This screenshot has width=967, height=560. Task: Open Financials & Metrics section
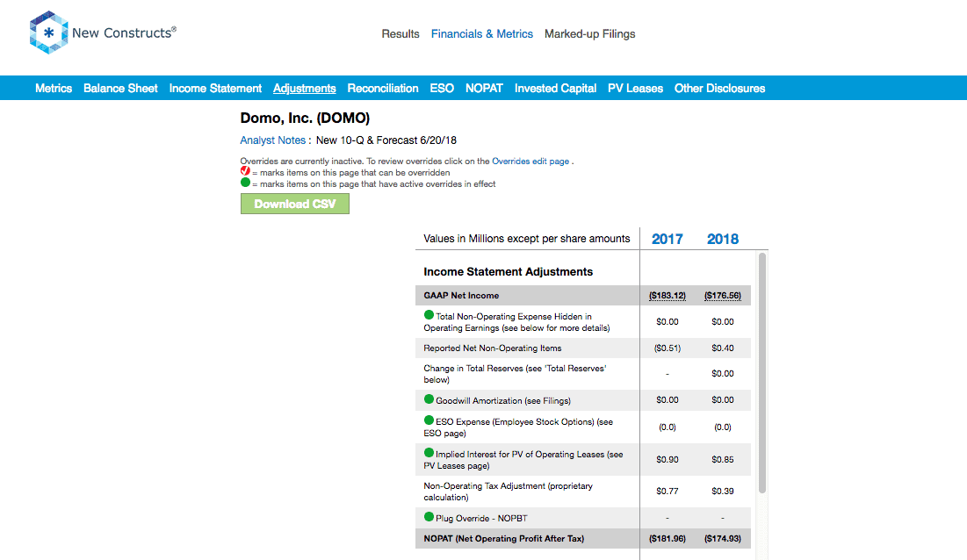[x=481, y=34]
